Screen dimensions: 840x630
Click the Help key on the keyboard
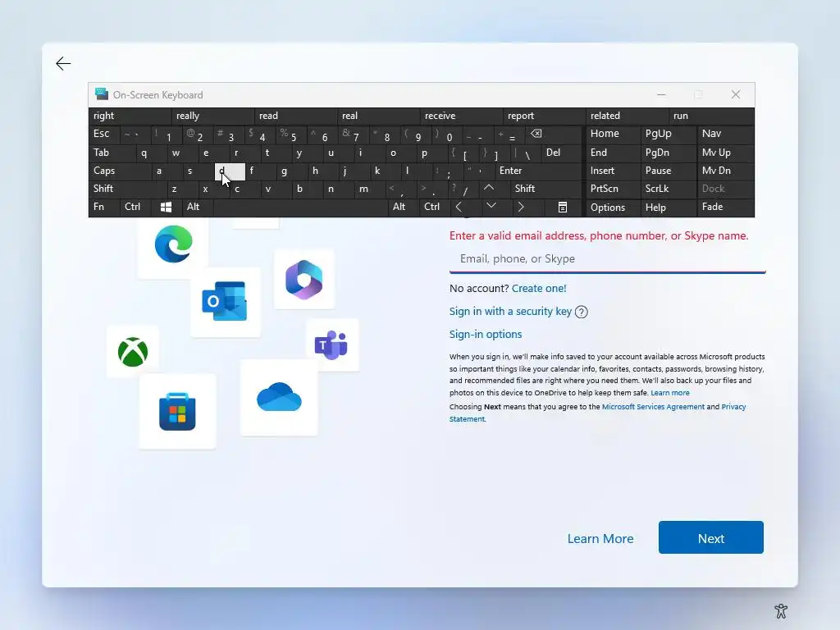[x=668, y=208]
